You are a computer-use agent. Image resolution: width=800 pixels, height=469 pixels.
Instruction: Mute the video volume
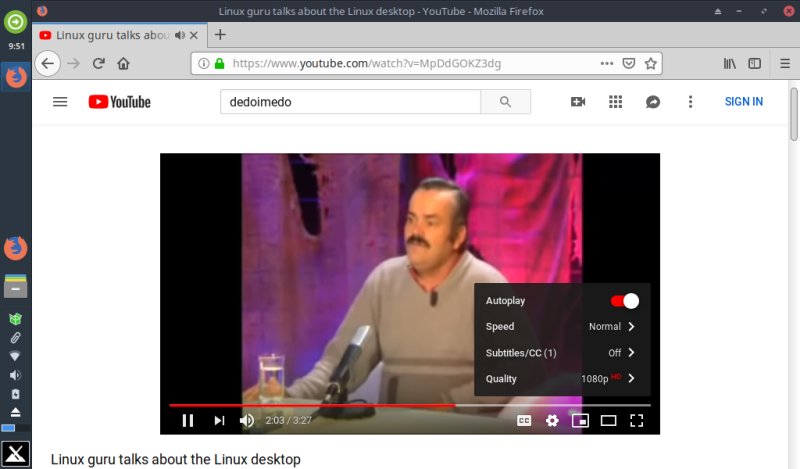[247, 420]
